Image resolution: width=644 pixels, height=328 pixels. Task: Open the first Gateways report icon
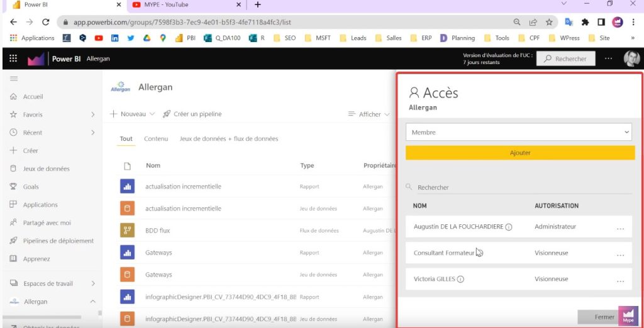tap(127, 253)
